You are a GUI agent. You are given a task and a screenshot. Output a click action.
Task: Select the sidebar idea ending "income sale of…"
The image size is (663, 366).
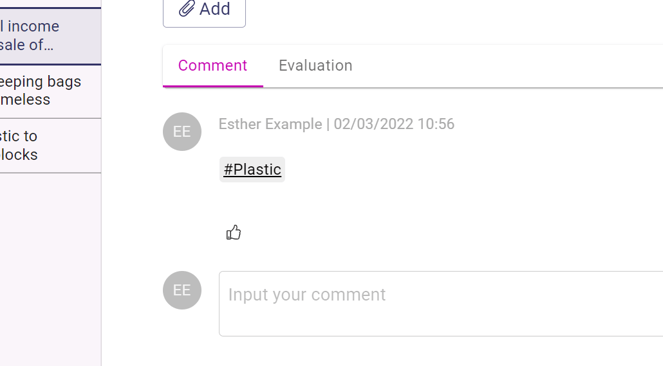click(x=50, y=36)
